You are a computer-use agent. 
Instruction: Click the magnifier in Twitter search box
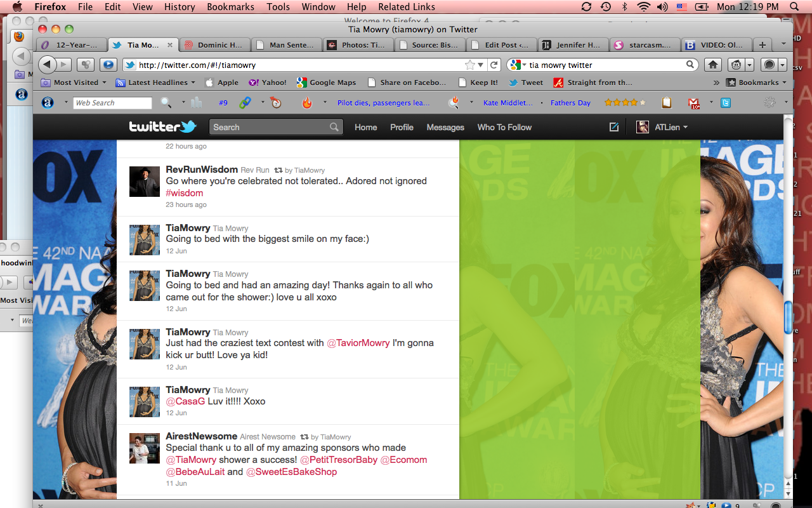(334, 127)
